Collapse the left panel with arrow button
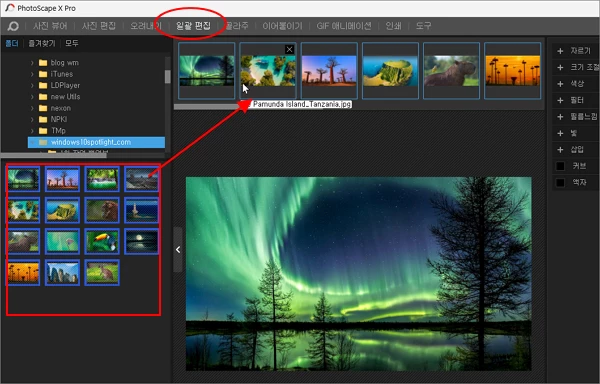The height and width of the screenshot is (384, 600). pos(178,250)
